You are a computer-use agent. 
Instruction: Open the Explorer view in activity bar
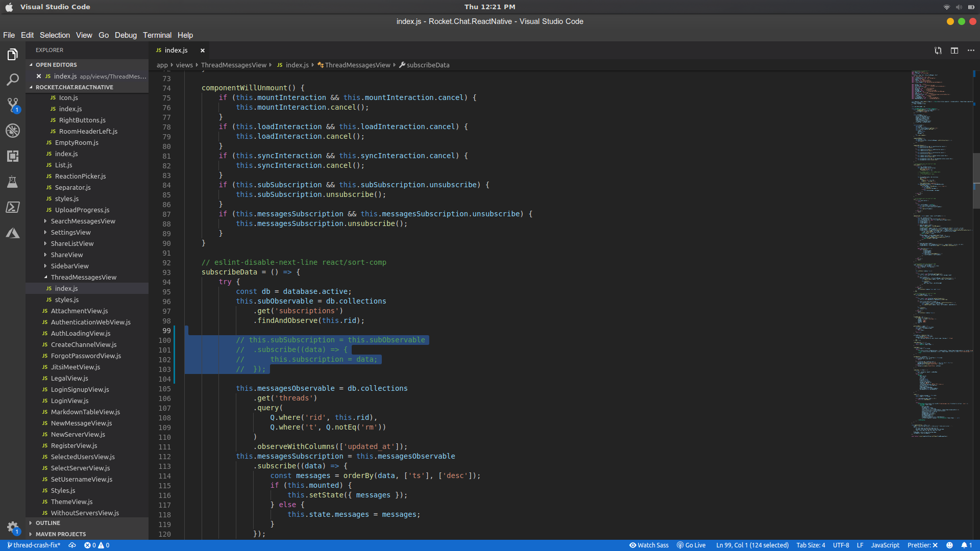click(13, 54)
